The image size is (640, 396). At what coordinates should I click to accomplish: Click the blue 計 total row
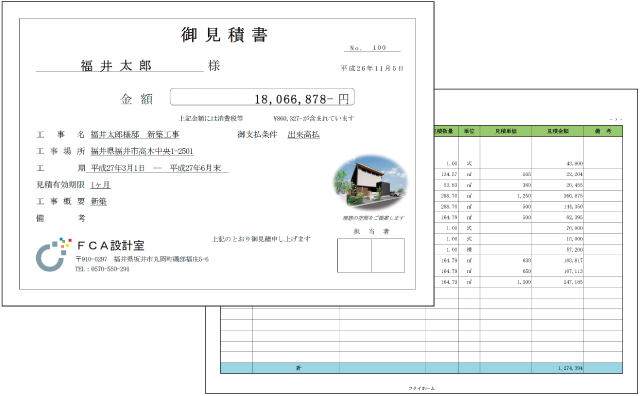click(x=421, y=368)
